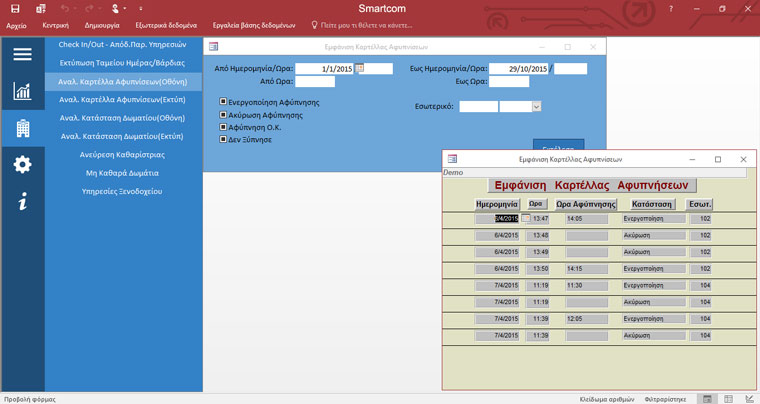Toggle Ενεργοποίηση Αφύπνησης checkbox
Viewport: 760px width, 404px height.
(x=223, y=102)
